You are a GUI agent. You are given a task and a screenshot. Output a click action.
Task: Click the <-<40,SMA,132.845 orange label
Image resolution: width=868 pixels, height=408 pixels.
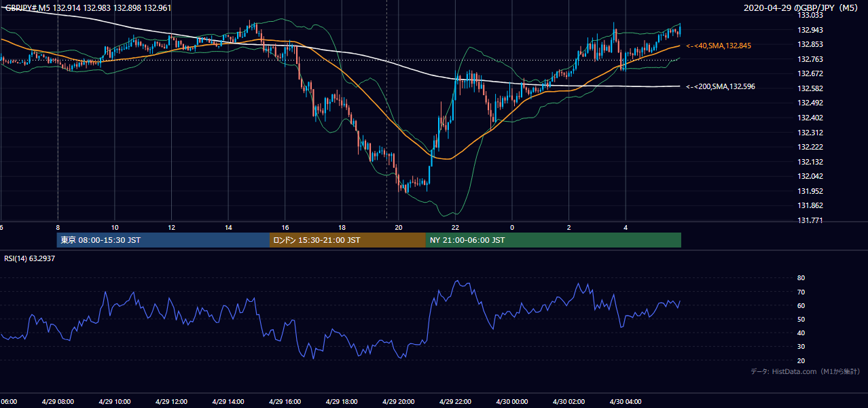(x=719, y=46)
